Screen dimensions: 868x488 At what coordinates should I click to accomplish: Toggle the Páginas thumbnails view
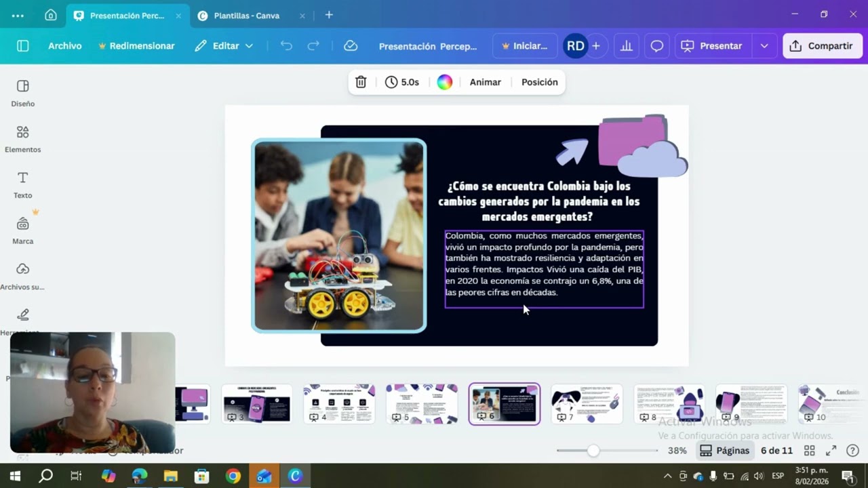click(x=725, y=451)
